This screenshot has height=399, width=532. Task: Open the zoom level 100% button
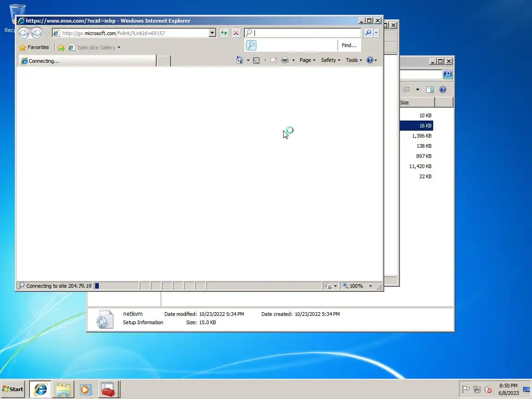coord(353,286)
